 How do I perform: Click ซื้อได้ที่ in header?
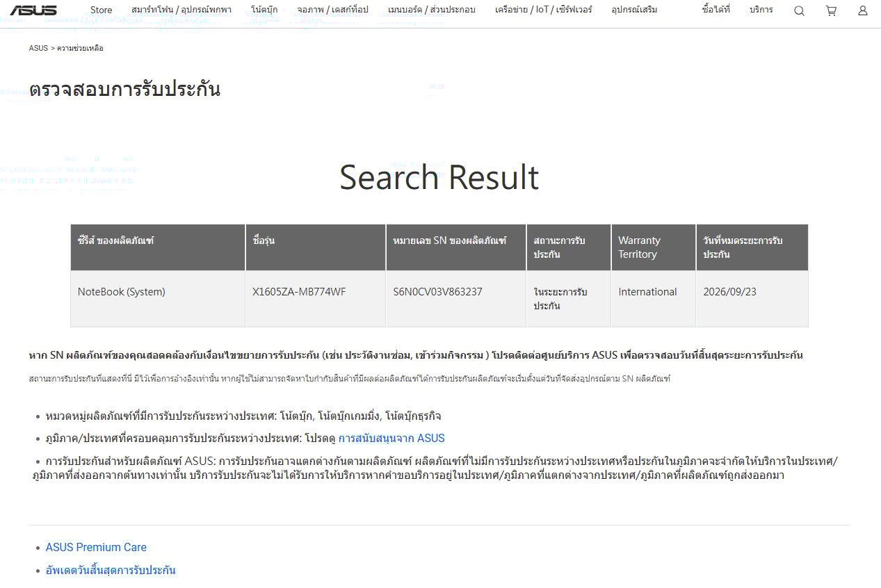pos(716,10)
